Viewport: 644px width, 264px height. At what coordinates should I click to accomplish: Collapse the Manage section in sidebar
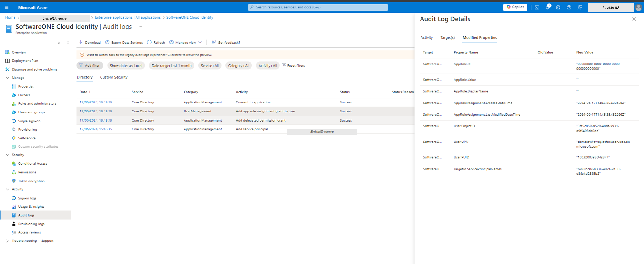8,78
